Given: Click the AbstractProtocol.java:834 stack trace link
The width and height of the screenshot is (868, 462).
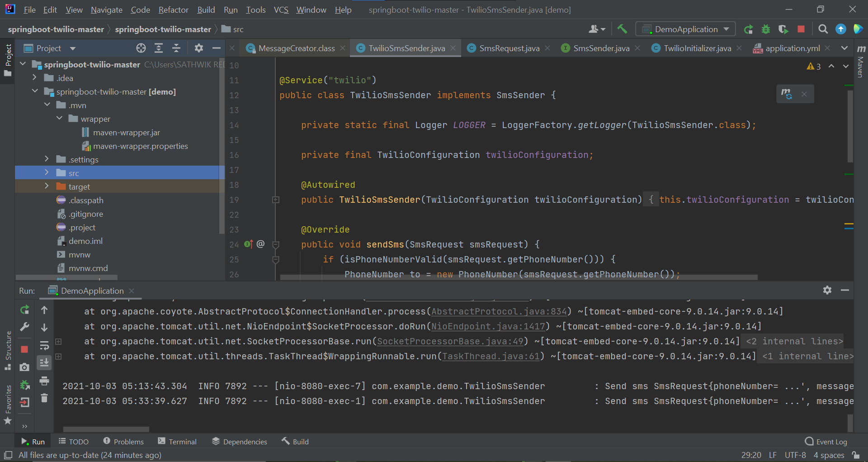Looking at the screenshot, I should 499,311.
